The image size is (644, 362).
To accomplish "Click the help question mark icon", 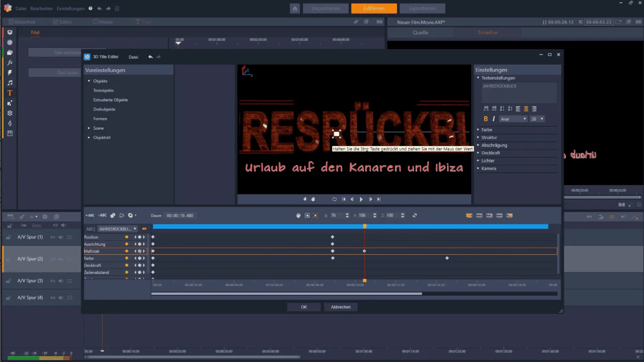I will (90, 9).
